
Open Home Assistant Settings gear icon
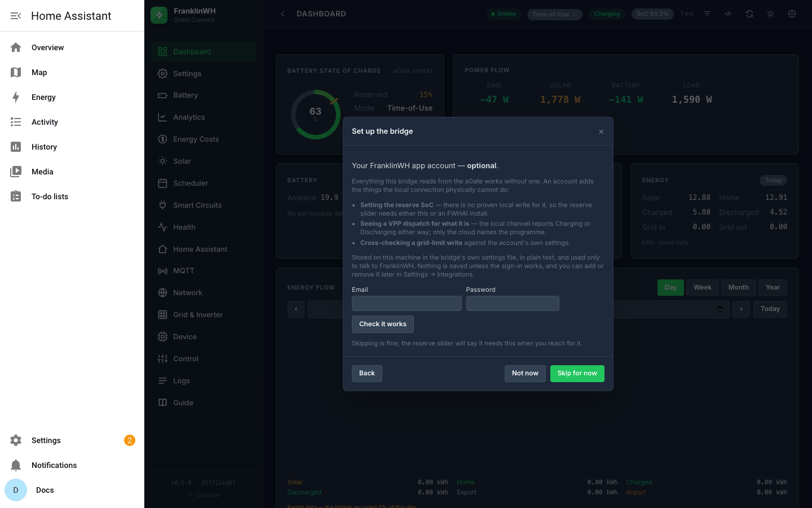(x=16, y=440)
